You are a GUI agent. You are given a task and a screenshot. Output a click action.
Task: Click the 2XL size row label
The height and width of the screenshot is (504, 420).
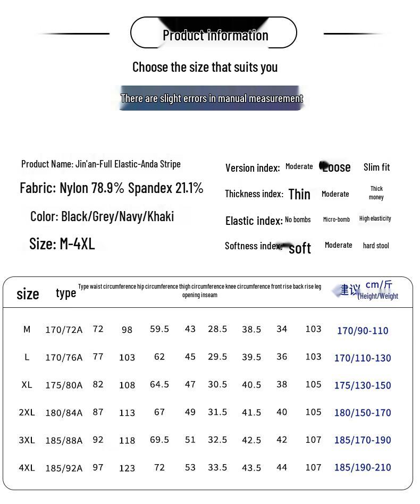[27, 413]
